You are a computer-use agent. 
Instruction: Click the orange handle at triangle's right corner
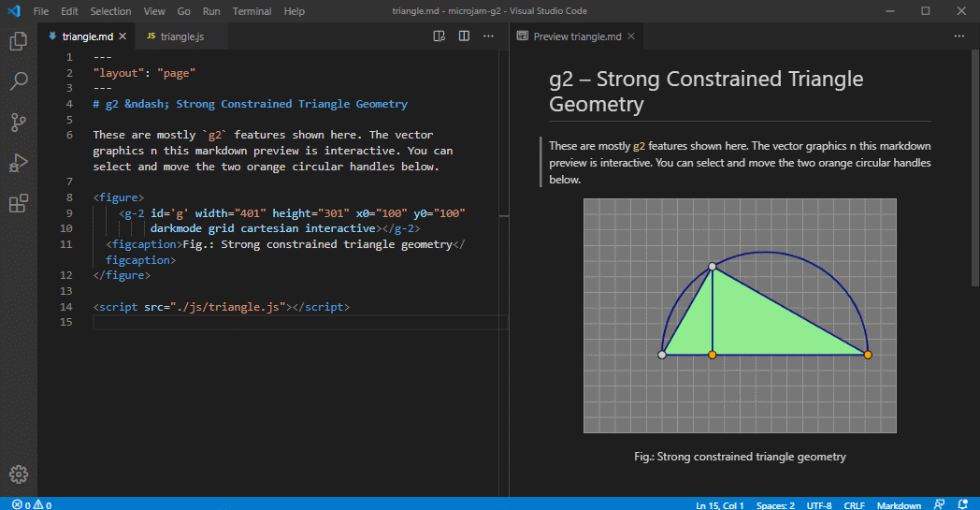click(868, 355)
